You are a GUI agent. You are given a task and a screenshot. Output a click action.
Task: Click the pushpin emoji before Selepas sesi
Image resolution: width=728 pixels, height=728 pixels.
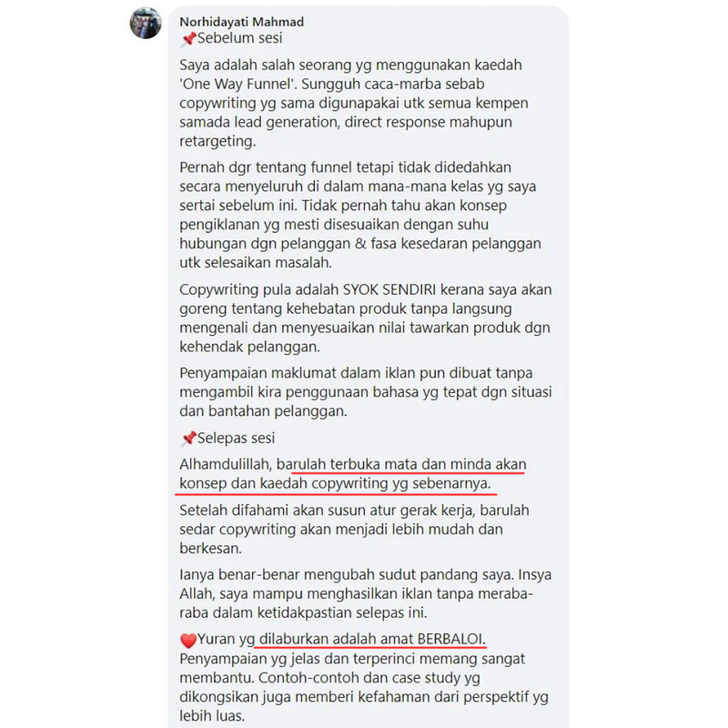pyautogui.click(x=188, y=439)
